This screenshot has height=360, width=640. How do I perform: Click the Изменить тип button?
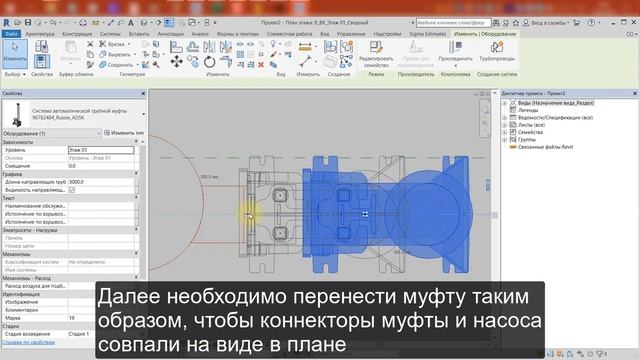pyautogui.click(x=124, y=133)
